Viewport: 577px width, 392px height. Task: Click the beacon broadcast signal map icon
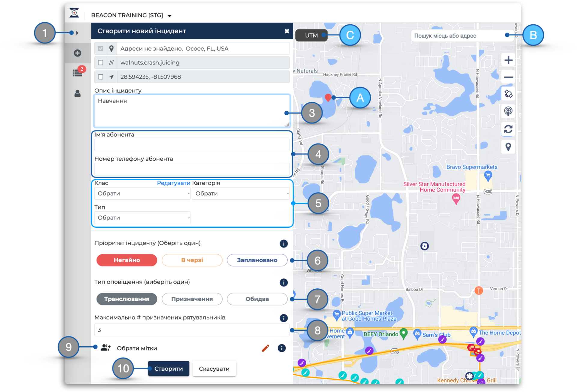point(508,111)
